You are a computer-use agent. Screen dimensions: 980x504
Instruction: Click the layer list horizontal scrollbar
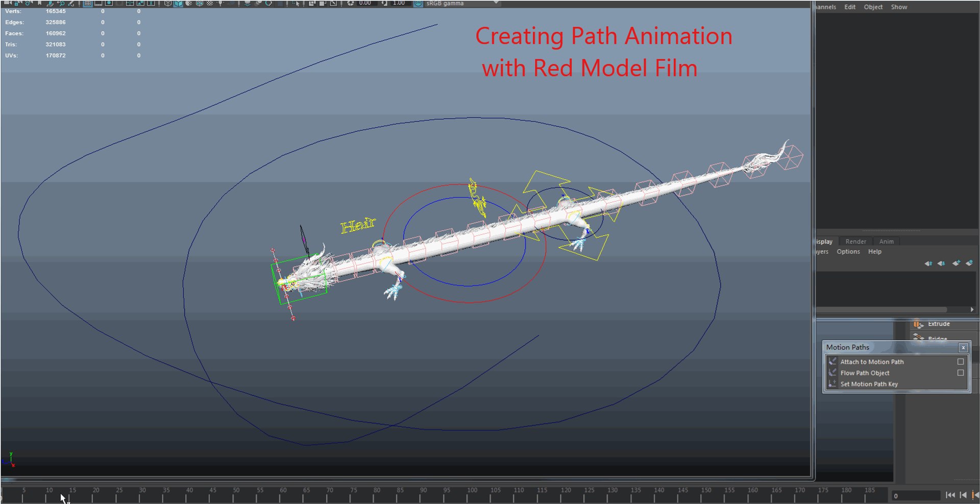click(x=881, y=309)
